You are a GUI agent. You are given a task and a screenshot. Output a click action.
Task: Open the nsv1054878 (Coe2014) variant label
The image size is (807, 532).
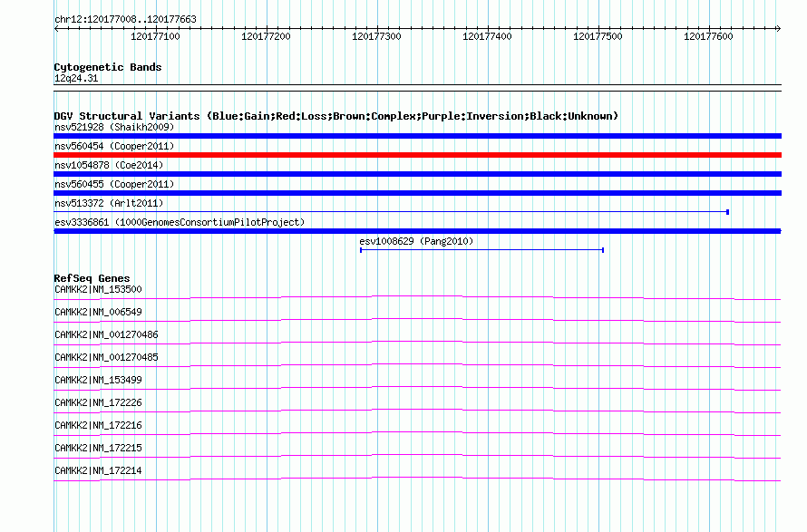(109, 165)
